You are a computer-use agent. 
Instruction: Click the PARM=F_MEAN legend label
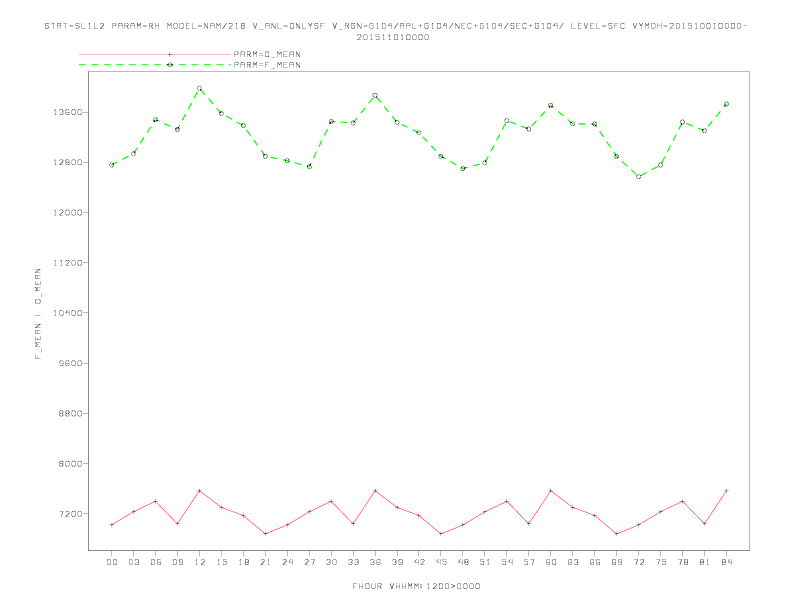tap(267, 65)
